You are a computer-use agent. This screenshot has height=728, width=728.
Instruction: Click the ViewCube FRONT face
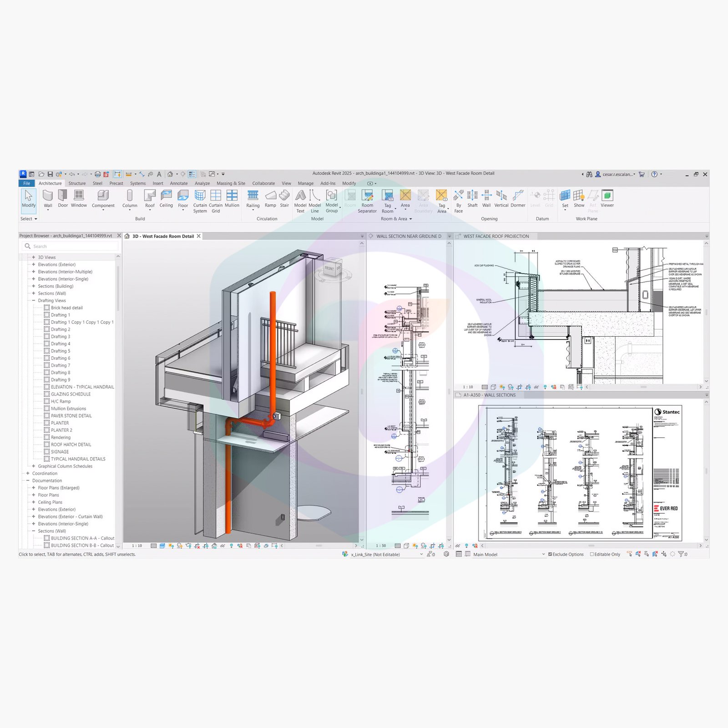[329, 268]
